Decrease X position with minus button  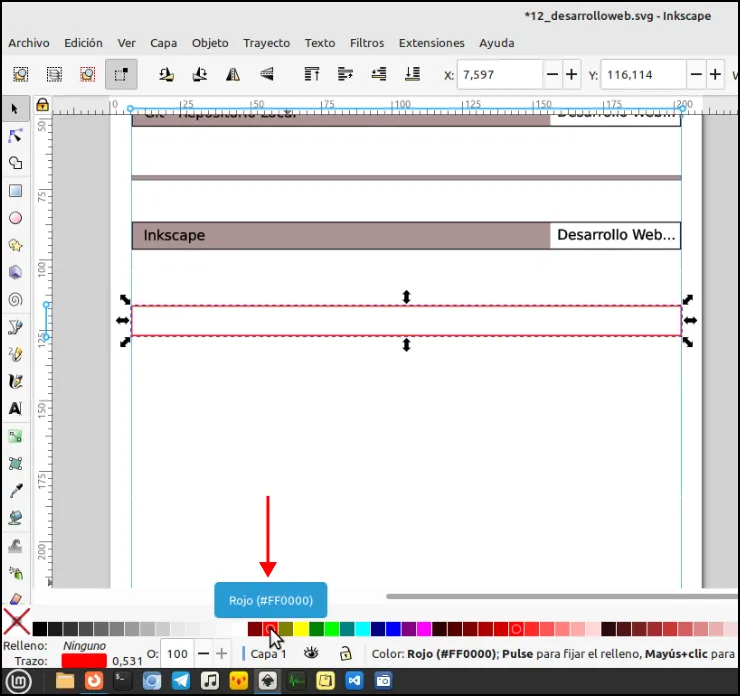(552, 75)
